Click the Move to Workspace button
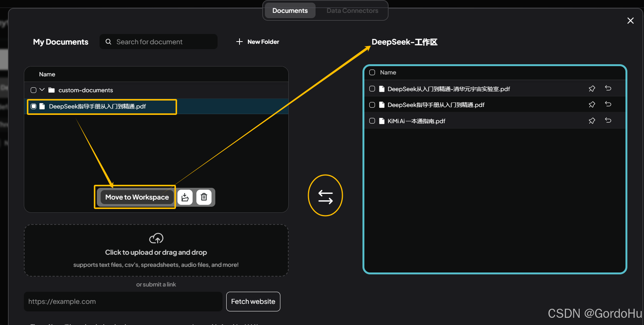Viewport: 644px width, 325px height. point(137,197)
